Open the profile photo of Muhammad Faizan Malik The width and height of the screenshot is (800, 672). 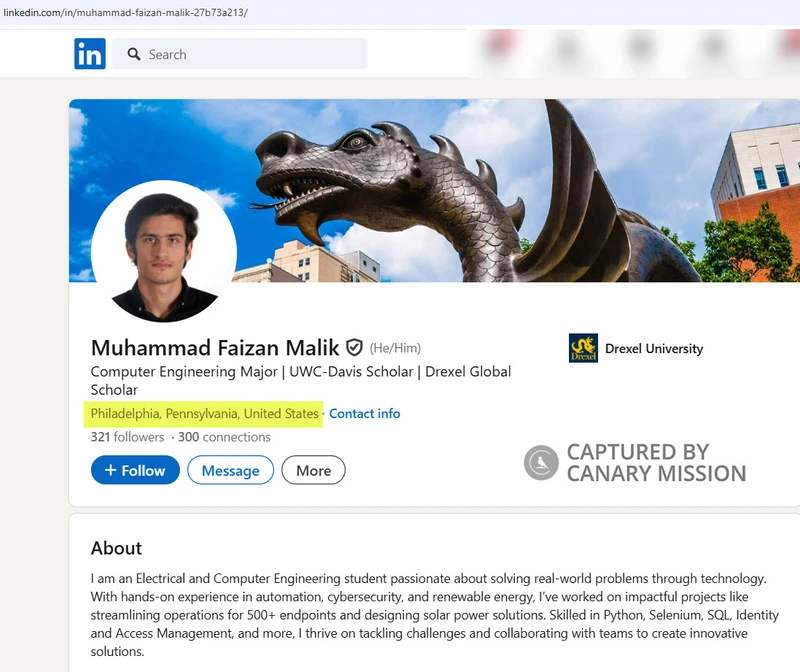point(164,251)
